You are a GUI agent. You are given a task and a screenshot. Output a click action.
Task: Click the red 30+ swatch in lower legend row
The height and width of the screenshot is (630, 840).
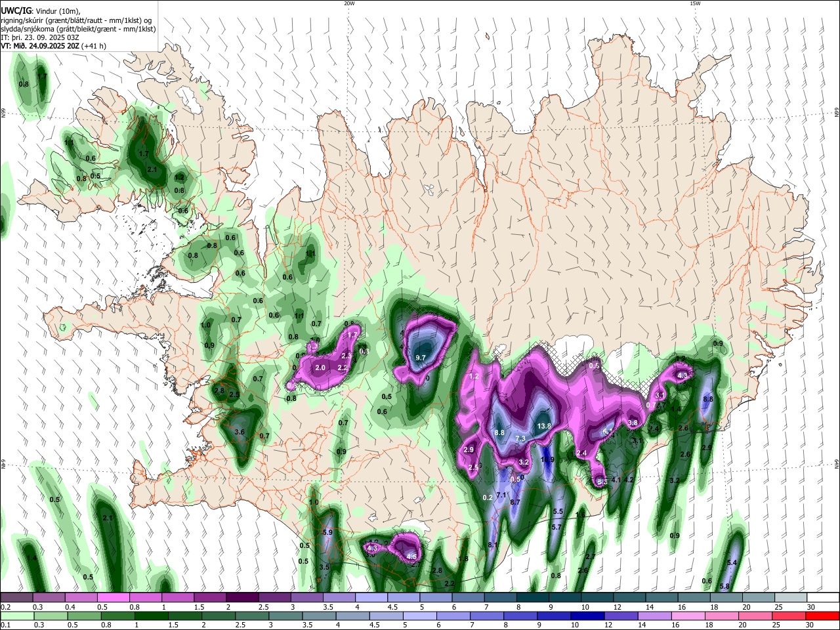(x=822, y=616)
